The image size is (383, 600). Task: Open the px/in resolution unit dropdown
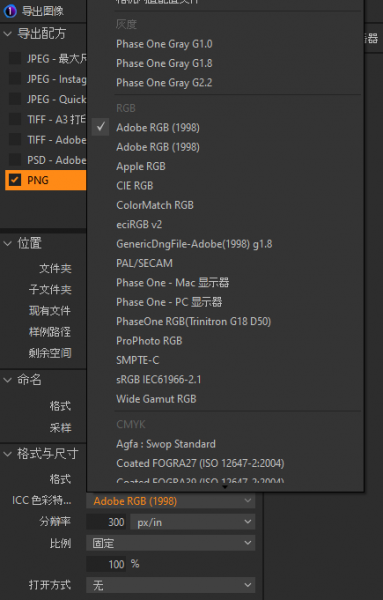click(193, 522)
